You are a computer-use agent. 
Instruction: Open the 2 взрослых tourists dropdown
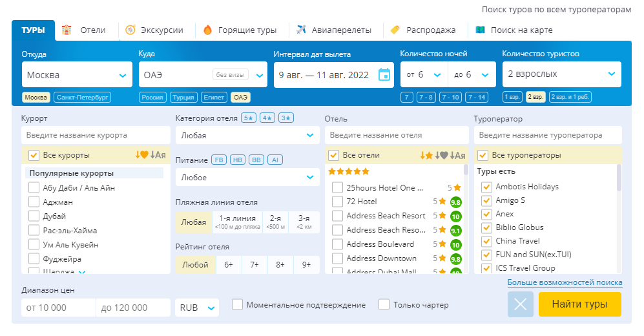[561, 74]
